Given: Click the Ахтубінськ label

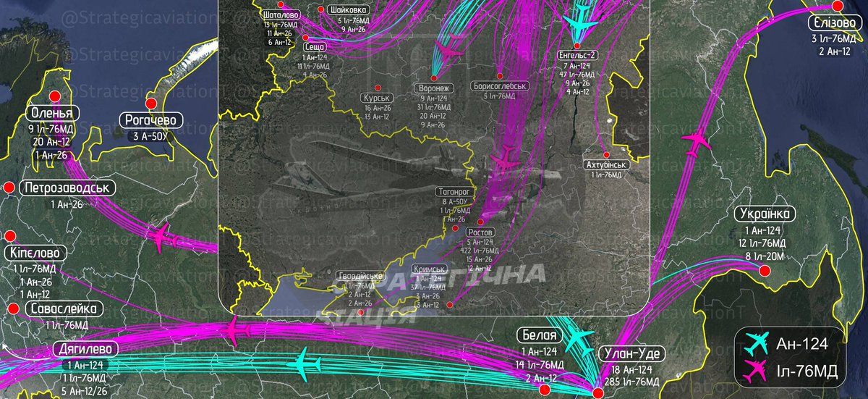Looking at the screenshot, I should point(606,165).
